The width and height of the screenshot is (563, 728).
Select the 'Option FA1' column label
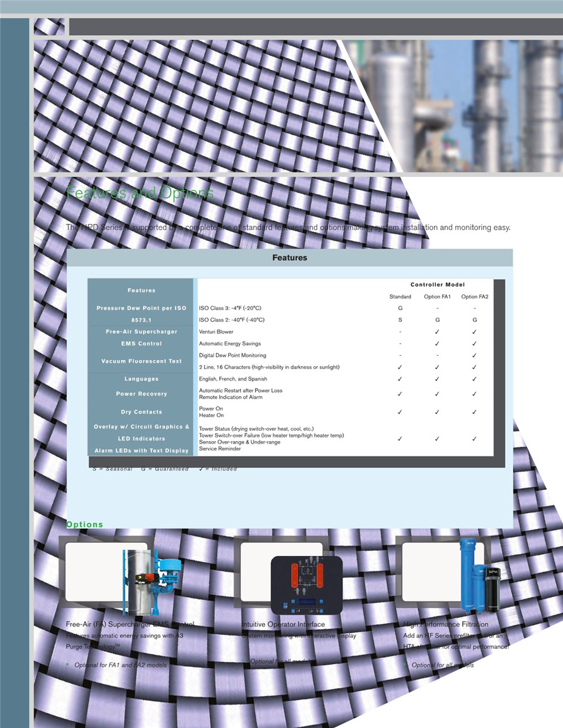(x=437, y=297)
